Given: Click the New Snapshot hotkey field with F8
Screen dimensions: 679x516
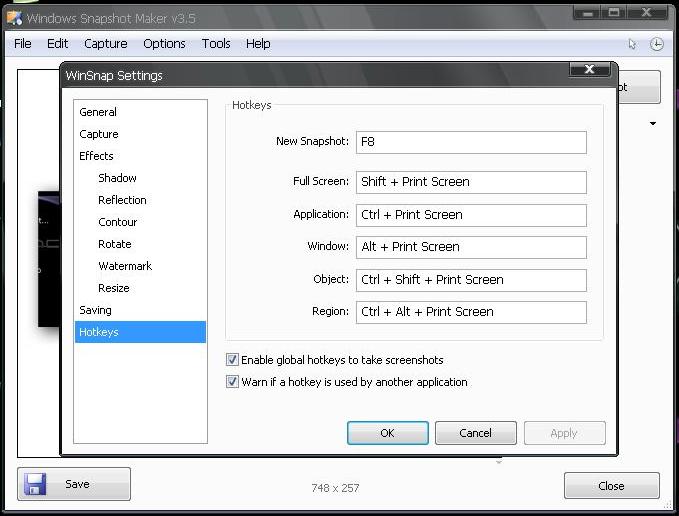Looking at the screenshot, I should coord(471,142).
